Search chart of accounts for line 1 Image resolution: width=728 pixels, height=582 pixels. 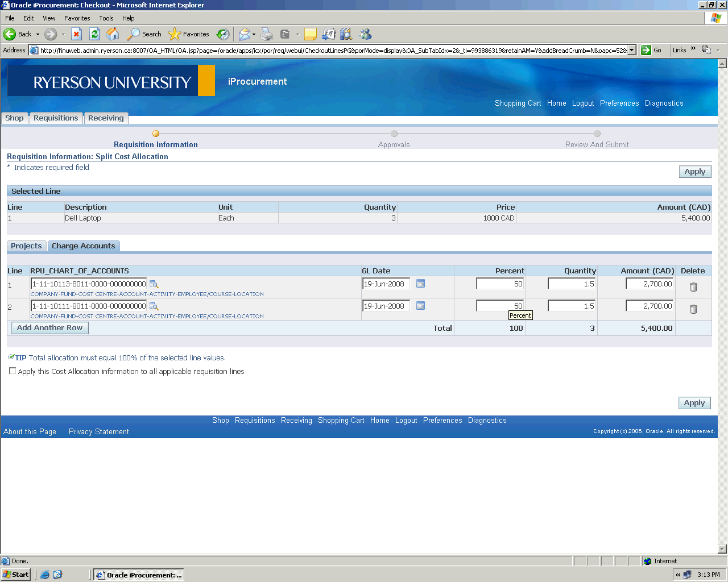click(154, 284)
